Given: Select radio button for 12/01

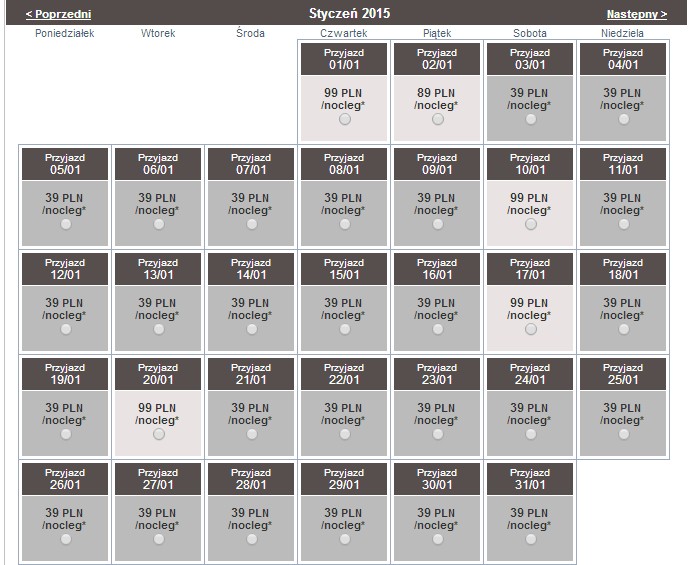Looking at the screenshot, I should (x=66, y=329).
